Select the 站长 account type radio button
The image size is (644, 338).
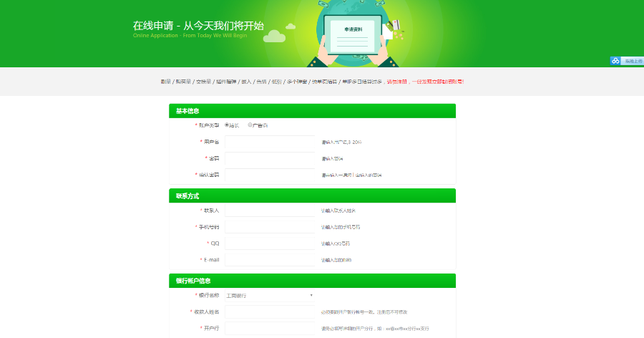(227, 125)
